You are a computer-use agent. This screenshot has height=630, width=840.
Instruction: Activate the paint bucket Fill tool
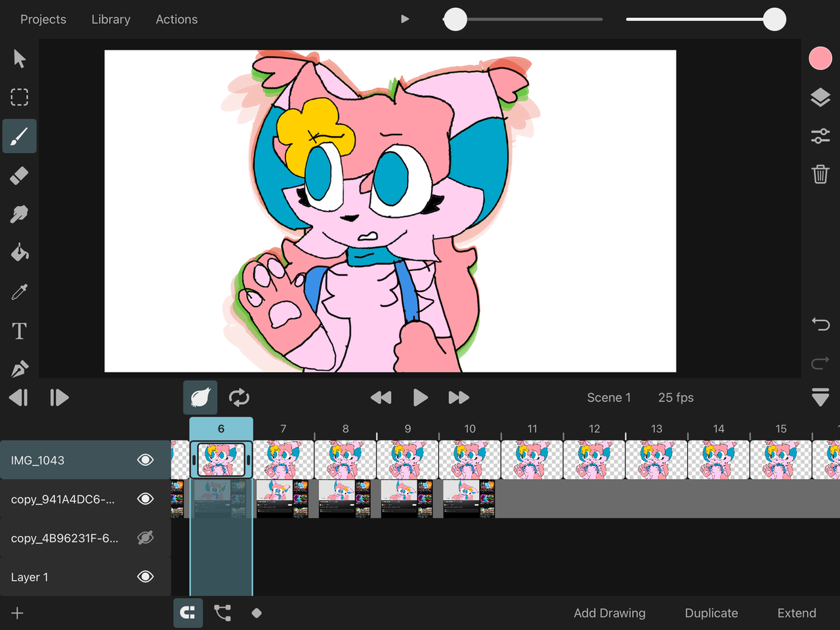tap(20, 253)
